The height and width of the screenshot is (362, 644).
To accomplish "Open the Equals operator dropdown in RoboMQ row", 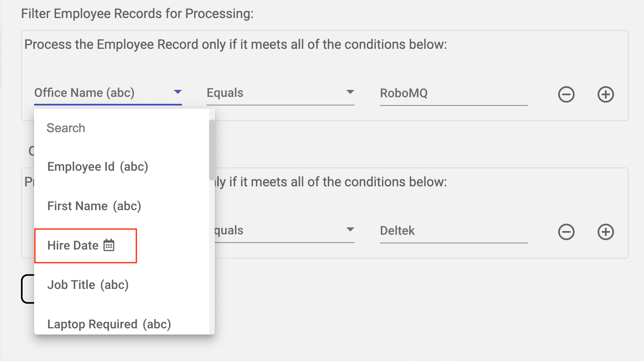I will coord(280,93).
